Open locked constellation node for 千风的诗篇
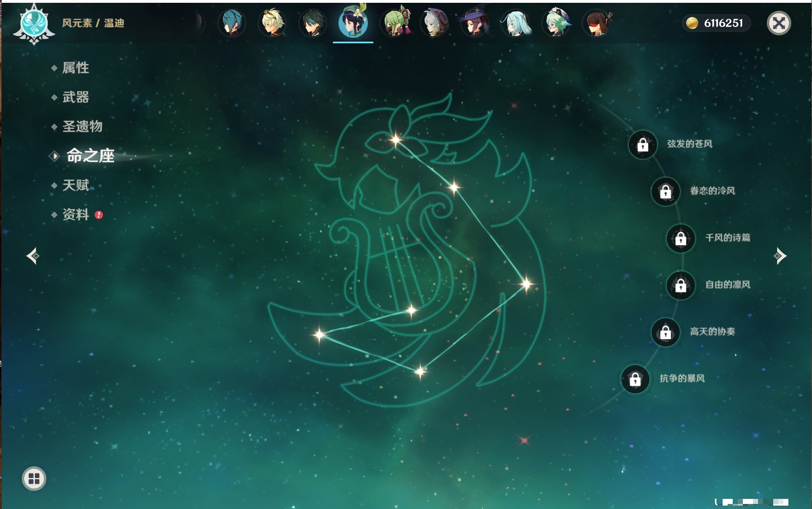812x509 pixels. (x=681, y=238)
